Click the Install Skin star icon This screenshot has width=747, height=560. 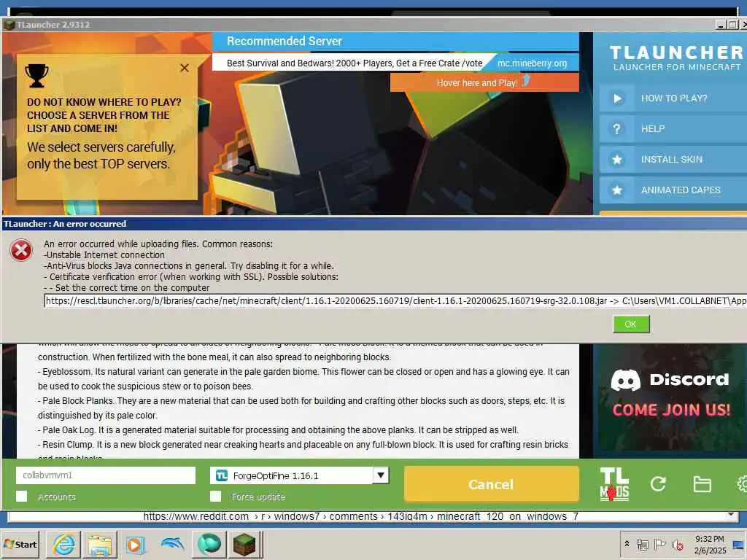(617, 160)
